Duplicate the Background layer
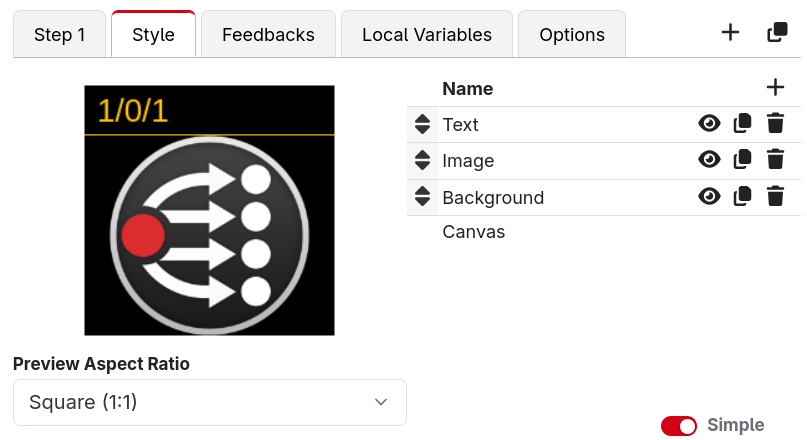The height and width of the screenshot is (440, 807). click(742, 197)
